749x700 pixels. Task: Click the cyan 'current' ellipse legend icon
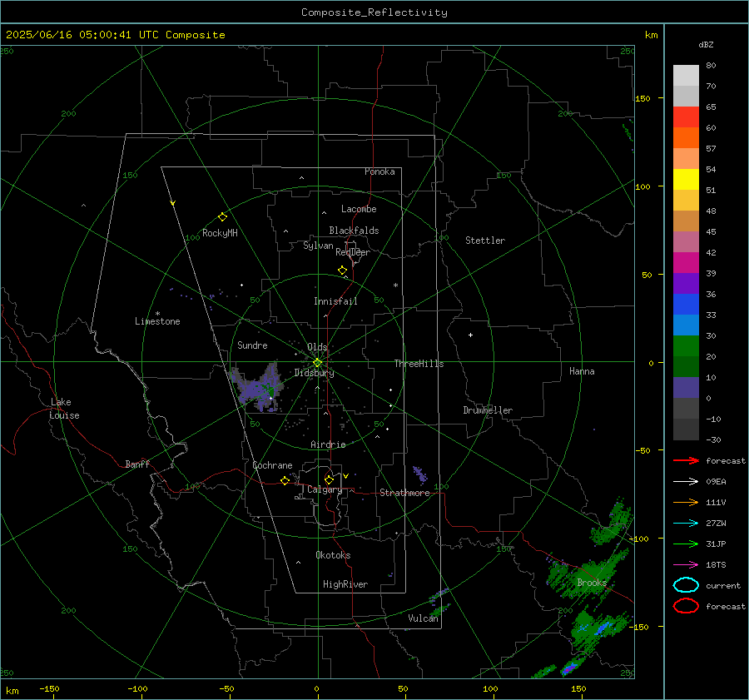pyautogui.click(x=686, y=585)
